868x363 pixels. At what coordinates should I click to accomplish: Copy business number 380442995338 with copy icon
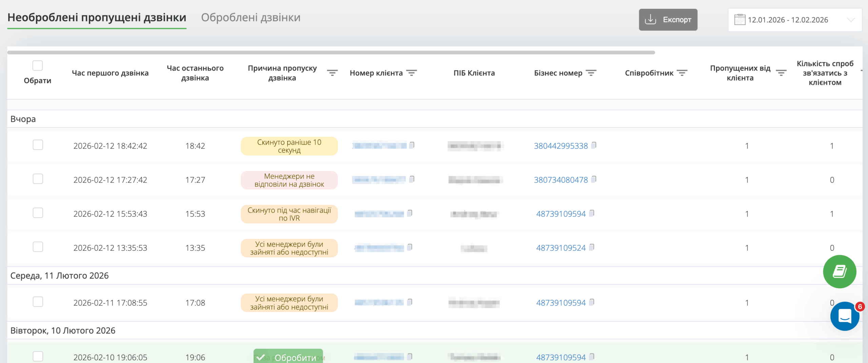pos(594,146)
